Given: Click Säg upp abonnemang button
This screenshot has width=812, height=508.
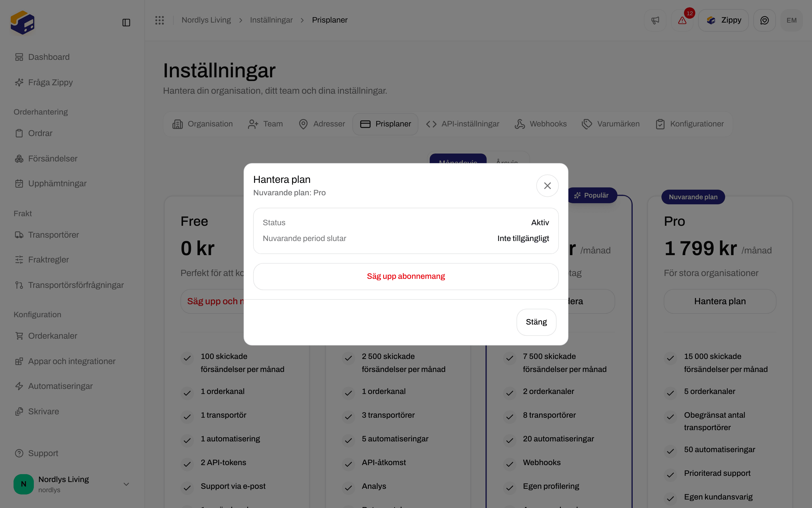Looking at the screenshot, I should click(x=406, y=276).
